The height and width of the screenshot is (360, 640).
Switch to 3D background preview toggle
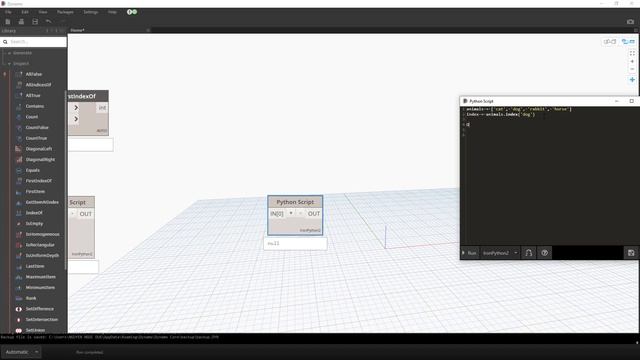628,42
